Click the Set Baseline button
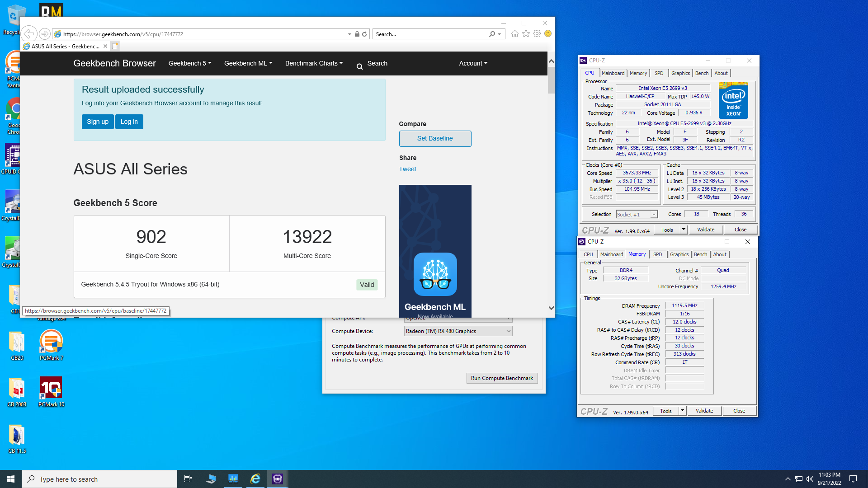 435,138
